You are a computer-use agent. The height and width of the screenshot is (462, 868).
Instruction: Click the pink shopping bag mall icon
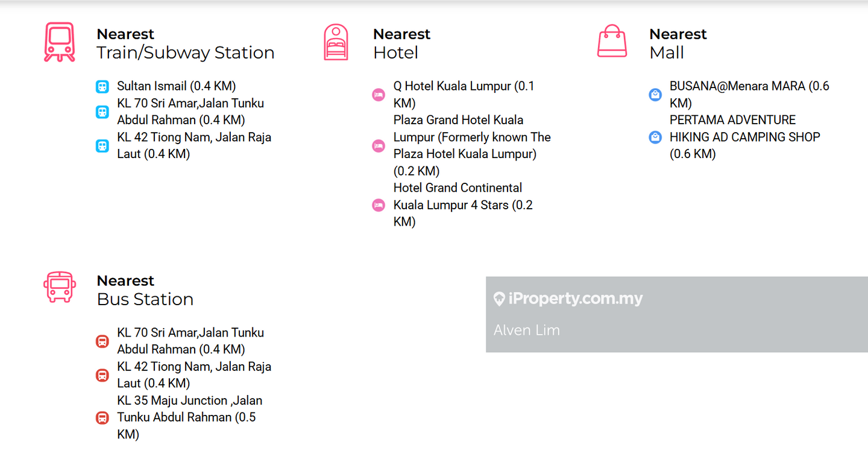[612, 42]
